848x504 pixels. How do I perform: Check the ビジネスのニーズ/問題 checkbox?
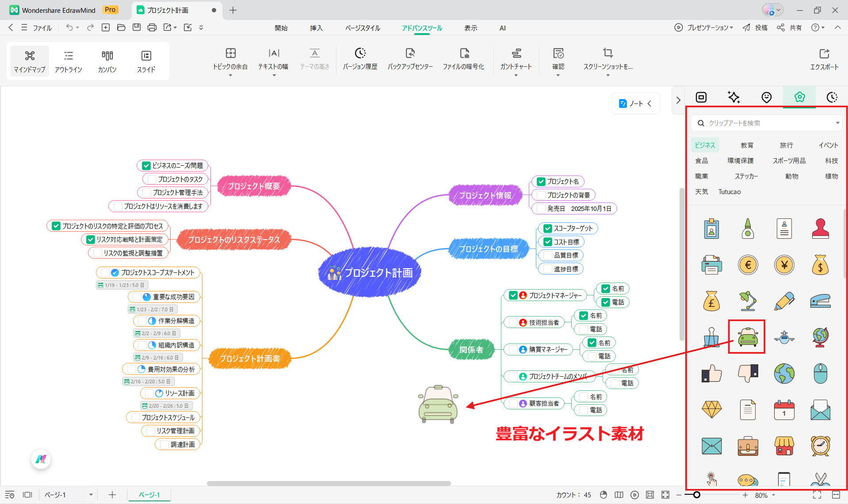pos(146,166)
